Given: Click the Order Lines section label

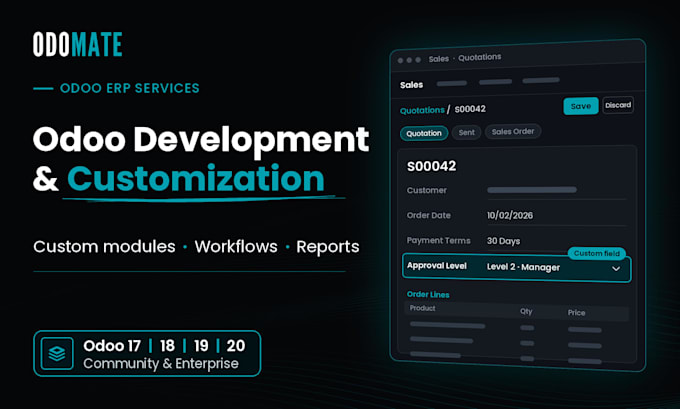Looking at the screenshot, I should tap(428, 294).
